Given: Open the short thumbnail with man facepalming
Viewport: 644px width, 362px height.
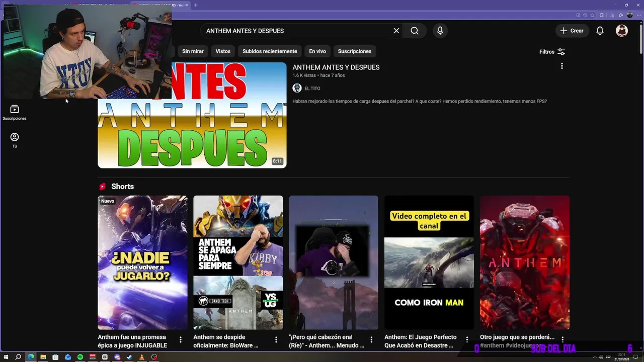Looking at the screenshot, I should [x=334, y=262].
